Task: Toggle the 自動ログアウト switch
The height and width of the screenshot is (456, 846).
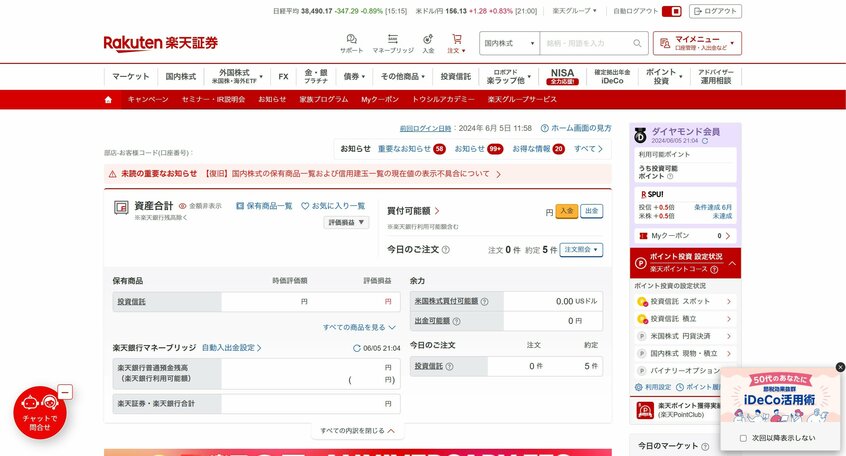Action: click(x=672, y=11)
